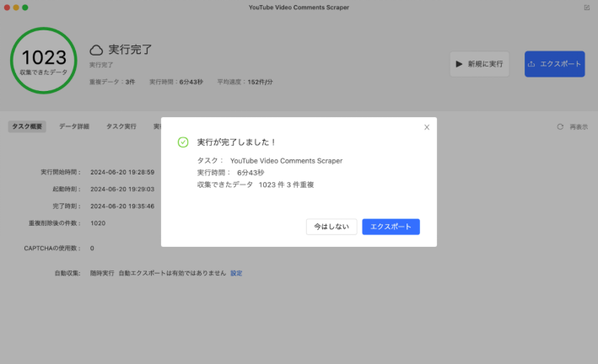This screenshot has height=364, width=598.
Task: Click the 実行が完了しました！ dialog title
Action: (x=236, y=142)
